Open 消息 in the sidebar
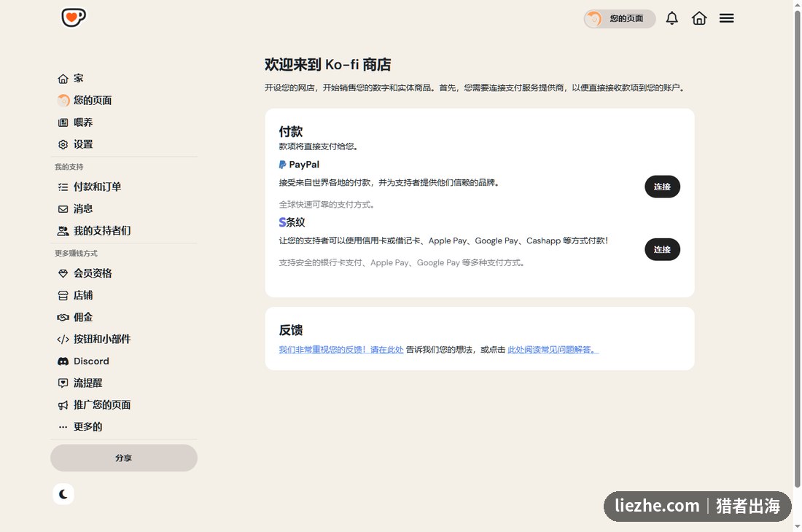802x532 pixels. click(124, 209)
